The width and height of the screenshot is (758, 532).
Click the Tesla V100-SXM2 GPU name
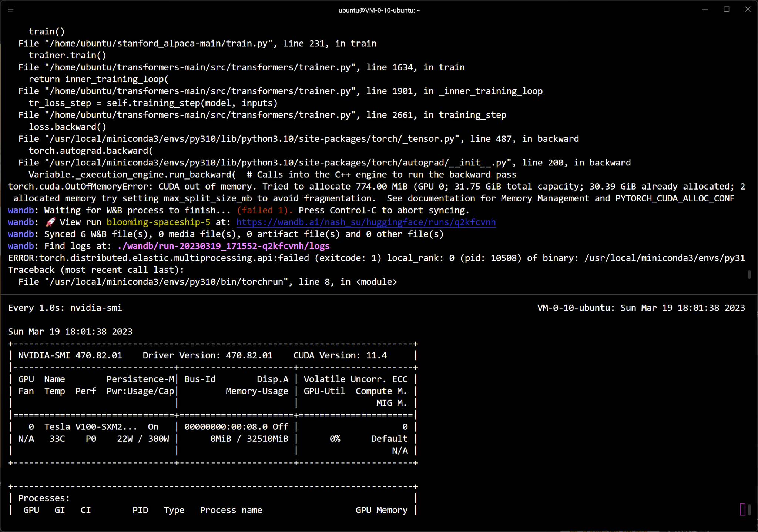[90, 427]
